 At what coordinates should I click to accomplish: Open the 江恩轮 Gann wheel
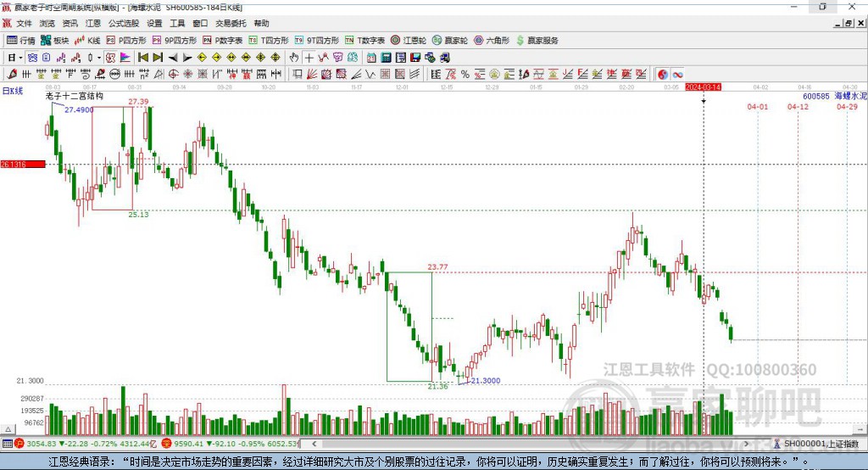click(409, 41)
